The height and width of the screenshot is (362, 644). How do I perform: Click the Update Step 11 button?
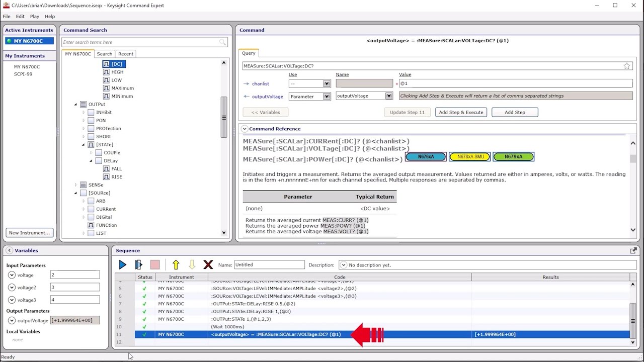pos(407,112)
